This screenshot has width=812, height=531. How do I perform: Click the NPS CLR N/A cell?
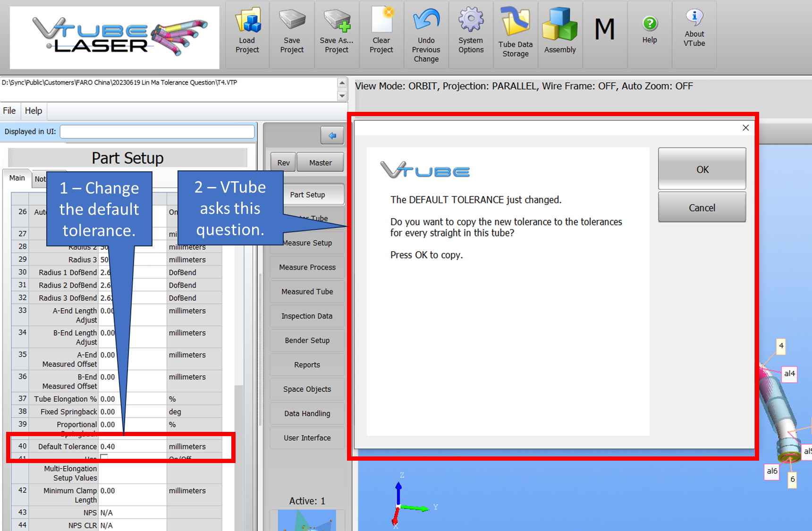[132, 525]
